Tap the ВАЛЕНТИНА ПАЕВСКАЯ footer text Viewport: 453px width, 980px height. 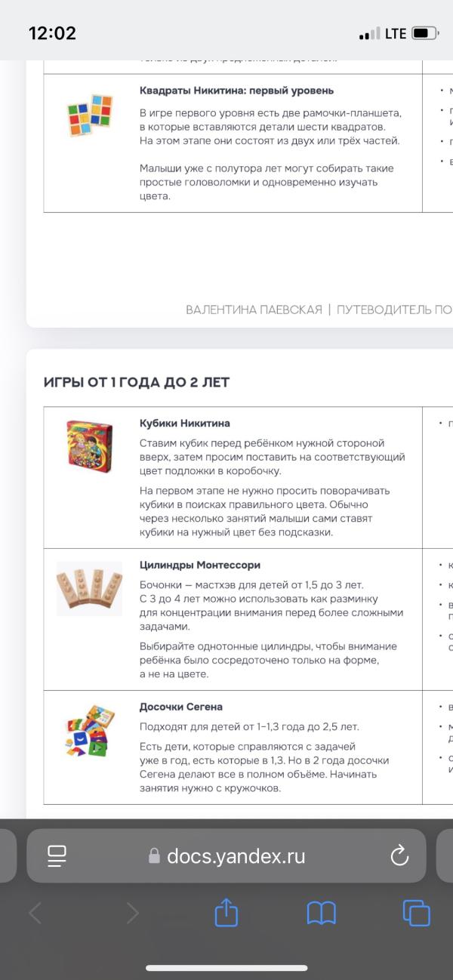coord(254,310)
